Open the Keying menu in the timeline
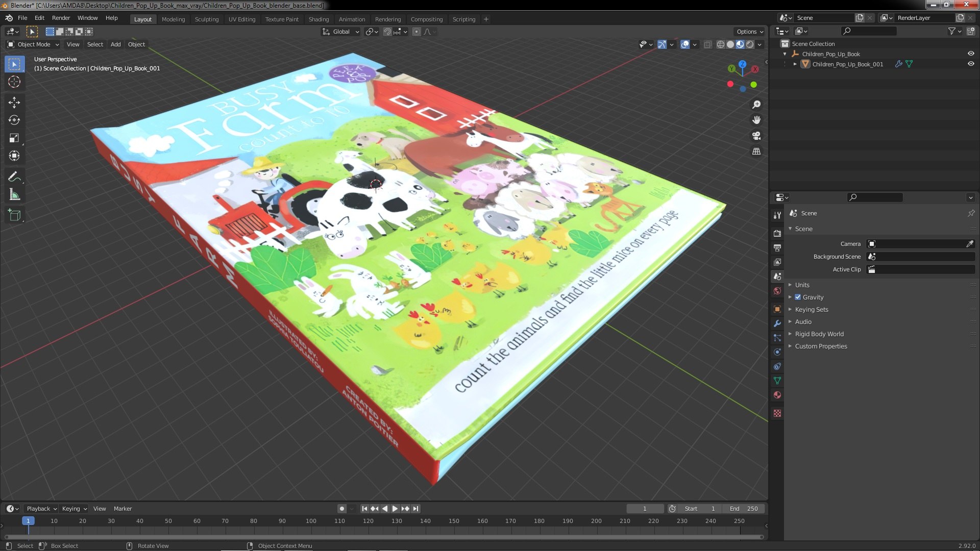 pyautogui.click(x=74, y=509)
